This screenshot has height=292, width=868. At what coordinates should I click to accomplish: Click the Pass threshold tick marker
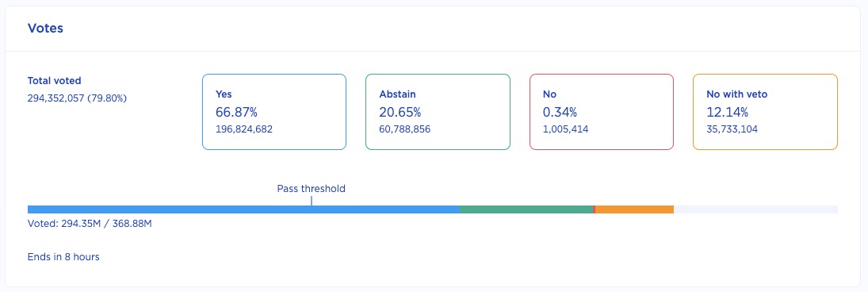312,201
